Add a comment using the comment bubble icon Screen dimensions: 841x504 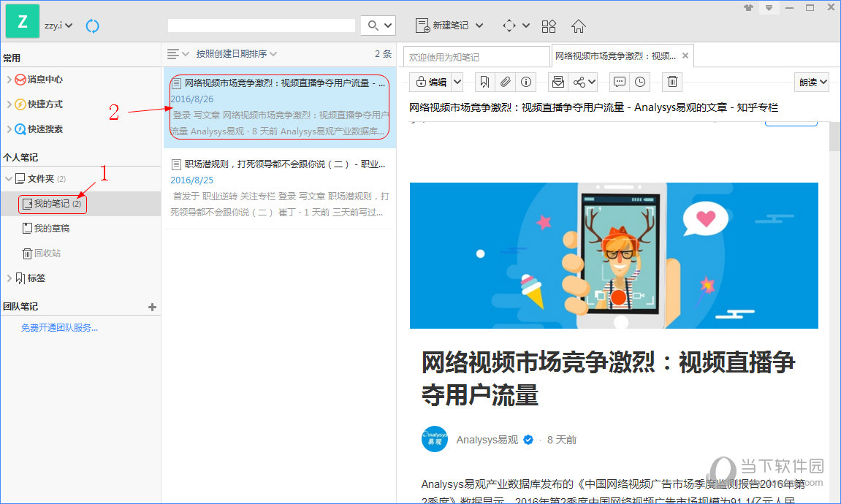coord(619,82)
